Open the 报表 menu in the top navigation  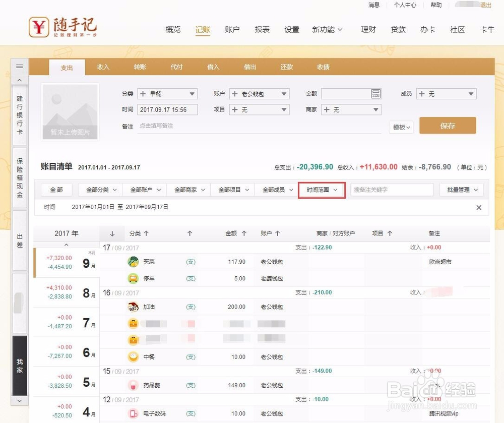pyautogui.click(x=262, y=29)
